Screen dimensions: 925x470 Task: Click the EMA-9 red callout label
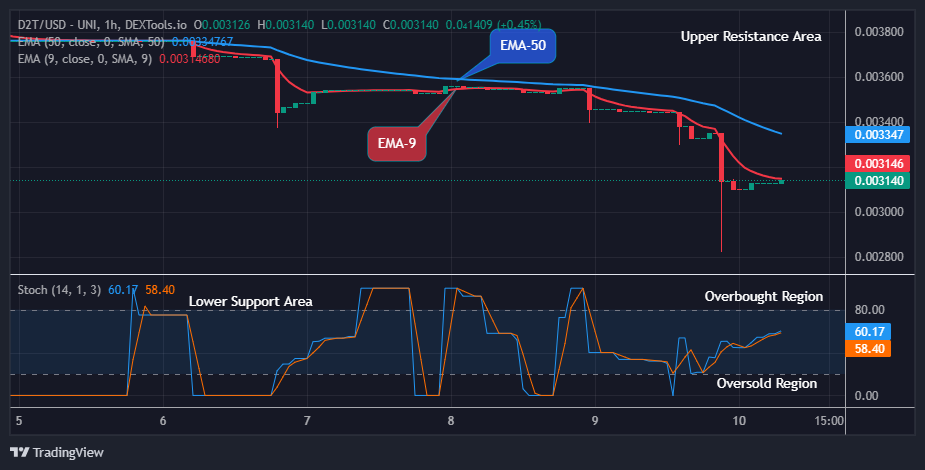396,143
